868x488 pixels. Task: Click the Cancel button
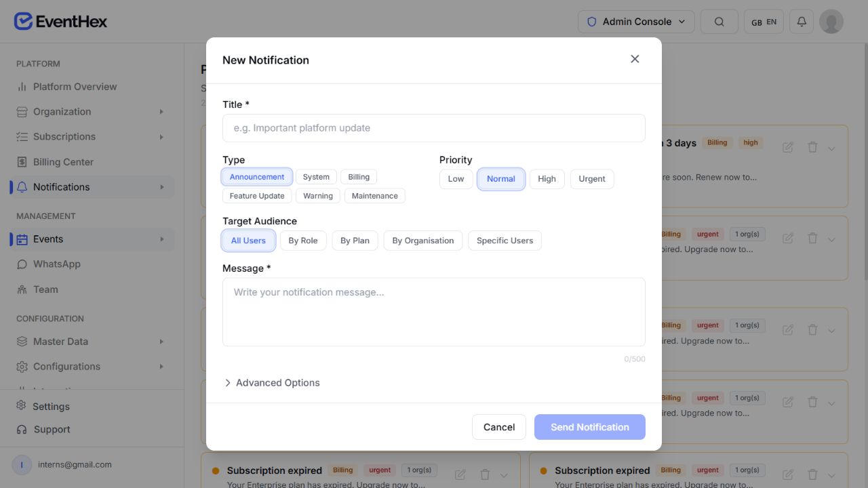[x=499, y=427]
